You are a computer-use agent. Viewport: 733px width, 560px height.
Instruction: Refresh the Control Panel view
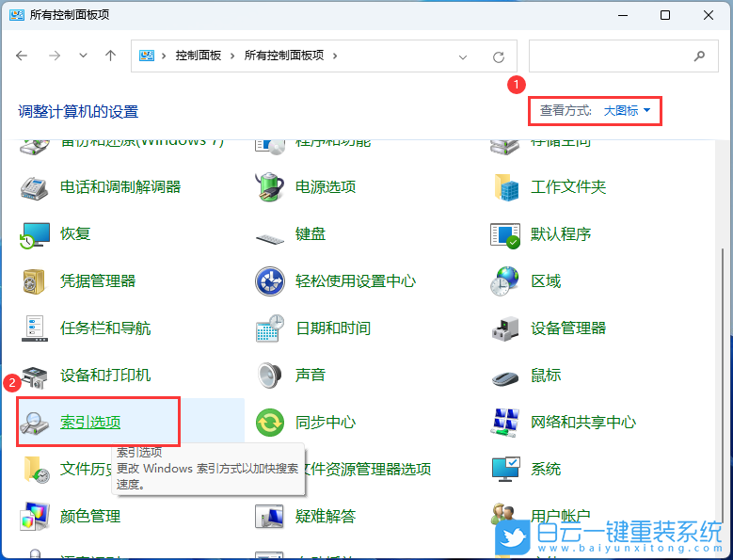tap(499, 57)
